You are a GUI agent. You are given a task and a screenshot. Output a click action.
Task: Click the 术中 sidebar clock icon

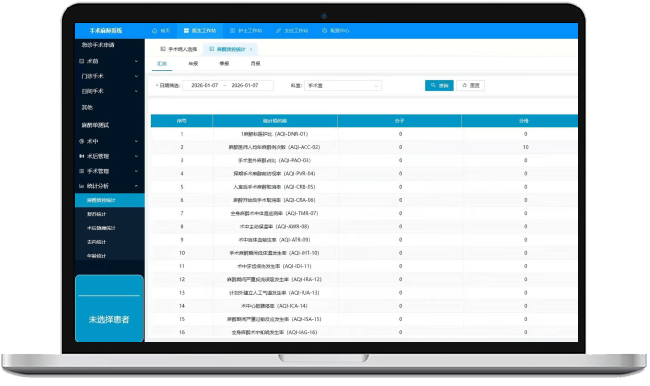pos(82,141)
